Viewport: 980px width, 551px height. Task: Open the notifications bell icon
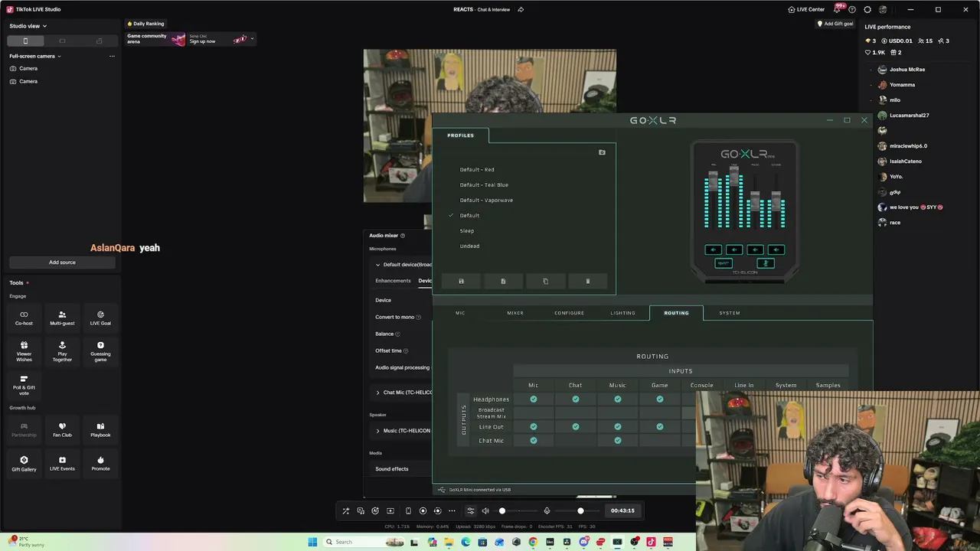pos(837,9)
